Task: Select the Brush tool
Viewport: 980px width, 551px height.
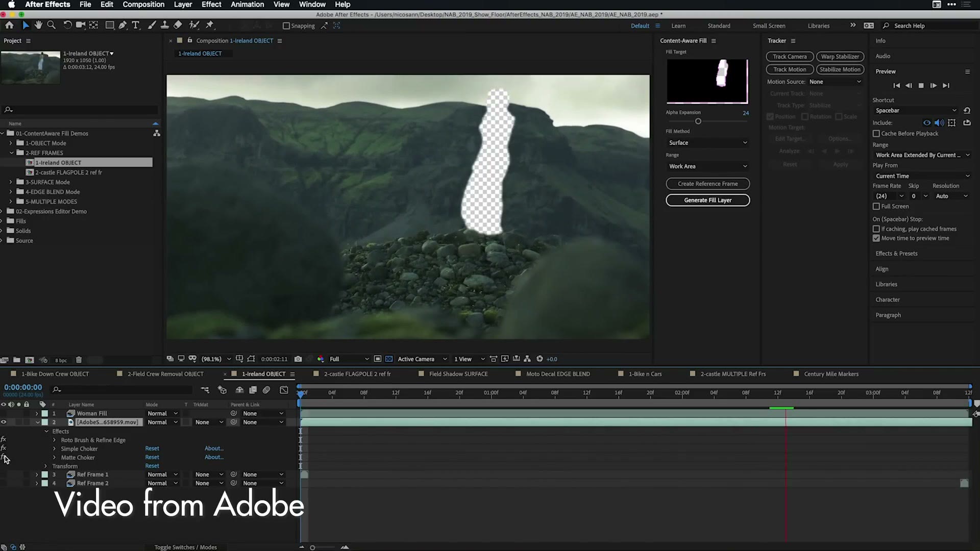Action: [x=152, y=25]
